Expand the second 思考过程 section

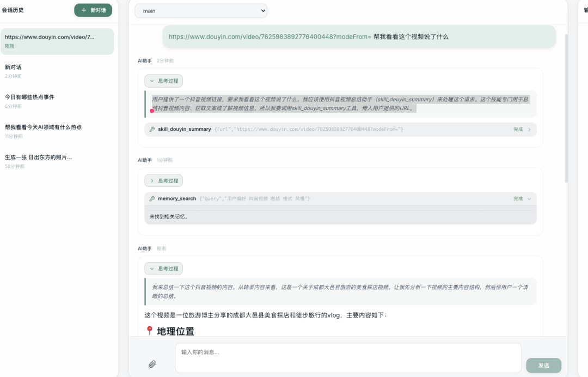point(163,180)
